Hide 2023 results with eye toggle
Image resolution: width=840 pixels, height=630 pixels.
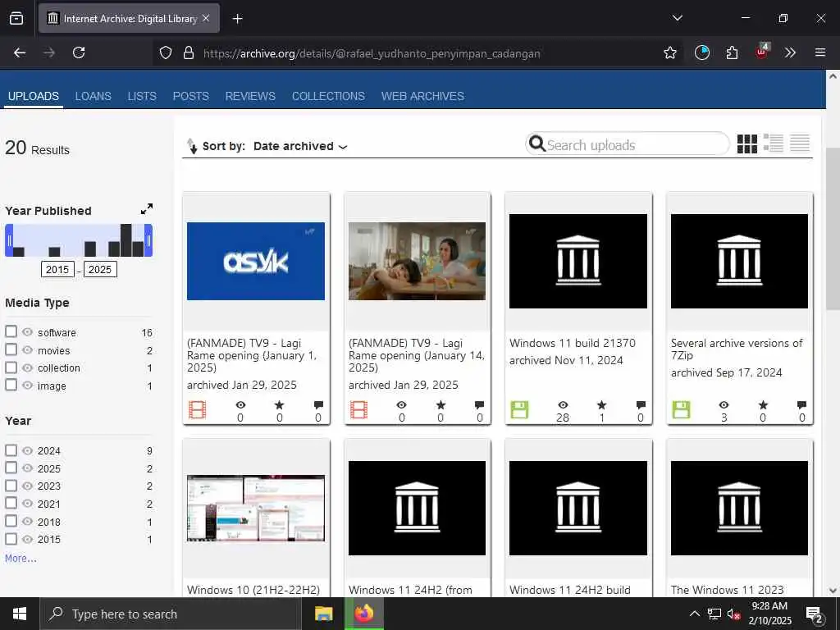(x=27, y=486)
